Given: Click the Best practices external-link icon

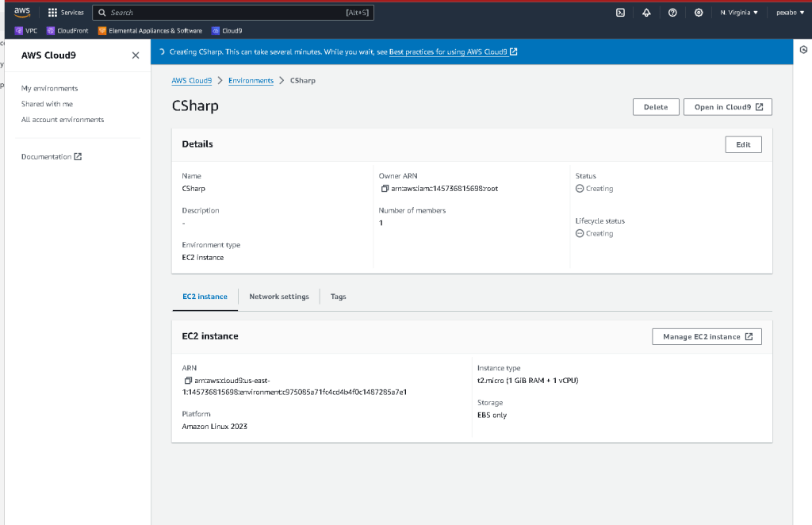Looking at the screenshot, I should click(x=513, y=52).
